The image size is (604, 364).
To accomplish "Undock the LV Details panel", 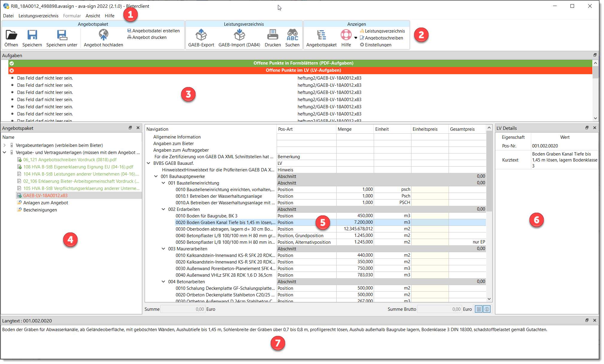I will [x=587, y=128].
